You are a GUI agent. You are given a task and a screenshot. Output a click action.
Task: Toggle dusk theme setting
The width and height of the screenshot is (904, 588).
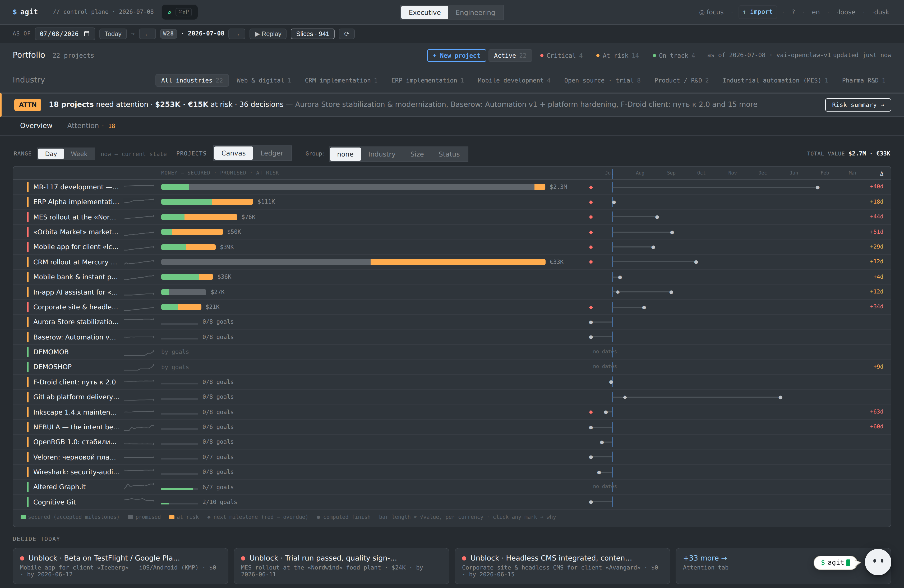point(880,12)
